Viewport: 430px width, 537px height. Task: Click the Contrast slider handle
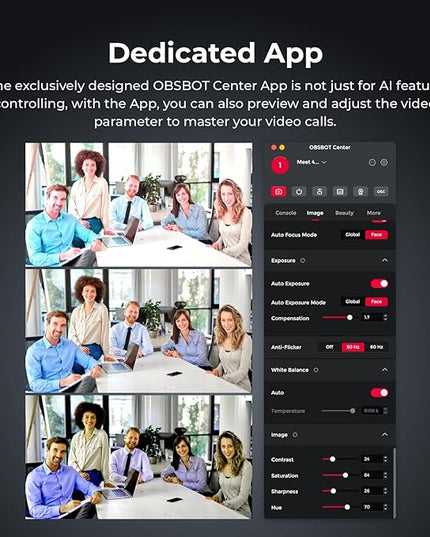coord(332,459)
